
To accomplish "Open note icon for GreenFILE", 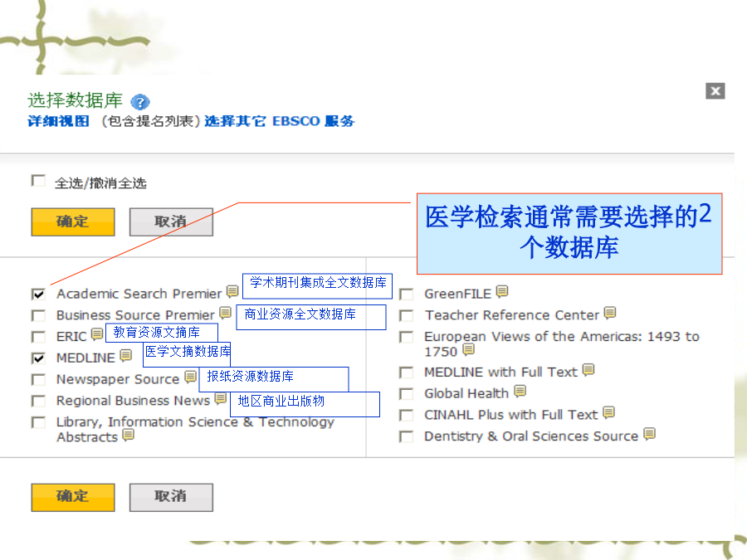I will pos(502,291).
